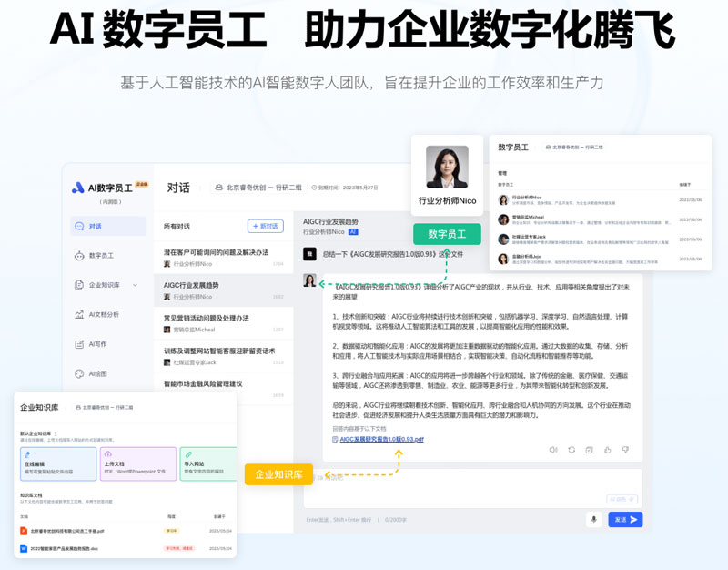
Task: Play the reply aloud via the speaker icon
Action: tap(553, 450)
